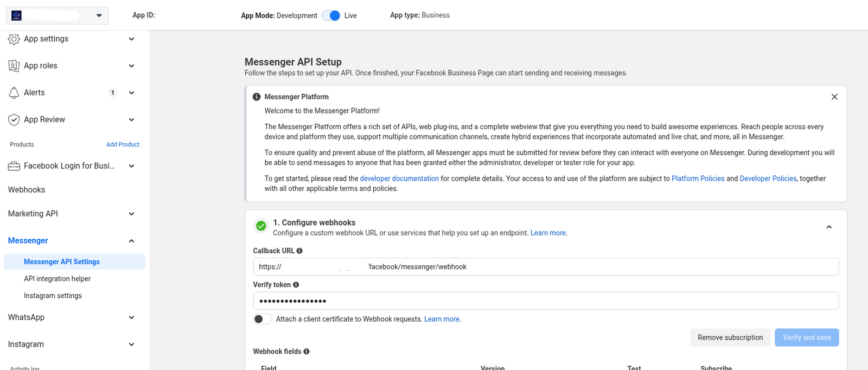Open the Messenger product menu item
Image resolution: width=868 pixels, height=370 pixels.
point(28,240)
